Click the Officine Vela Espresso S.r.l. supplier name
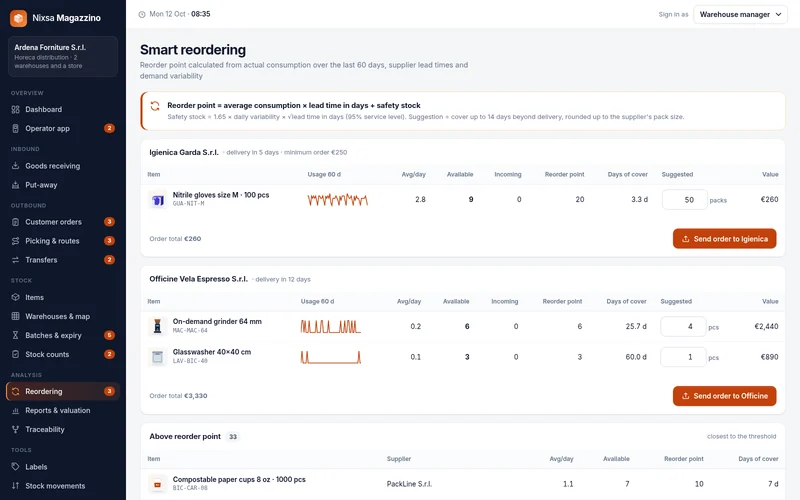 coord(198,279)
